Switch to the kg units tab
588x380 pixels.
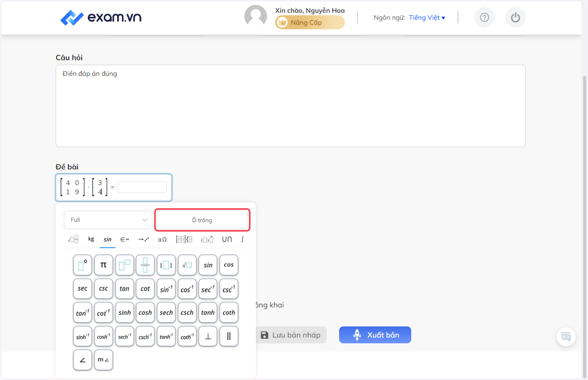[x=91, y=239]
